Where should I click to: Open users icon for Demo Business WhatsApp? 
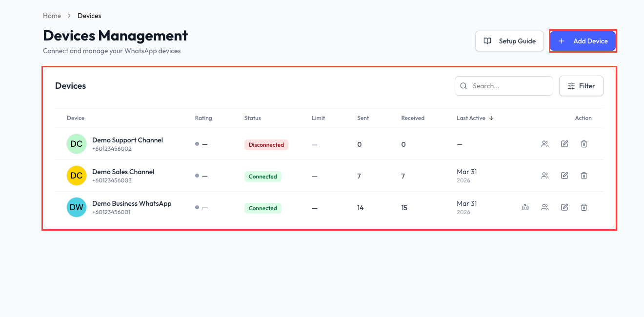(545, 207)
